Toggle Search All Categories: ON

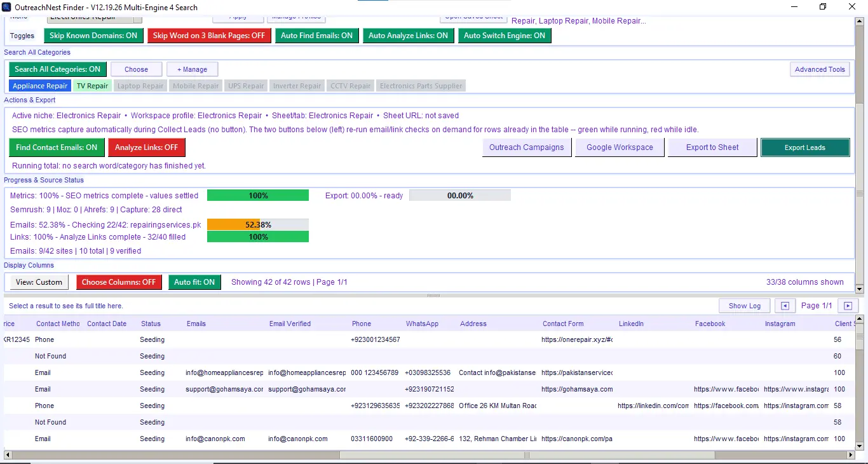click(x=58, y=69)
